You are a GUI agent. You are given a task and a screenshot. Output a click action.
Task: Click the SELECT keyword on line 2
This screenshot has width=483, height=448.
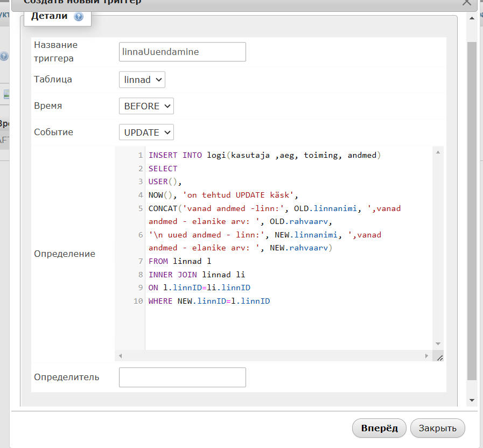click(163, 169)
